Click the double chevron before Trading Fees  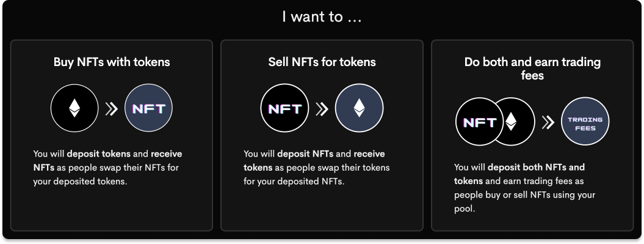548,122
